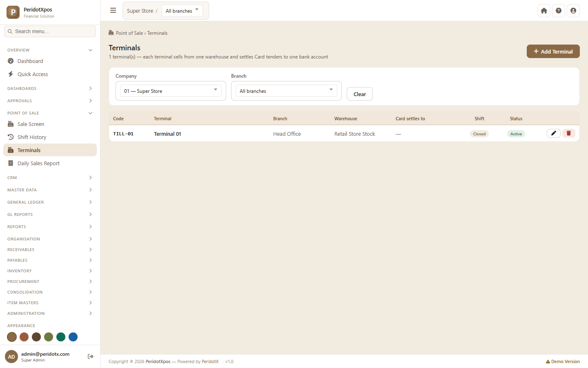Select the olive green theme swatch

[x=49, y=337]
